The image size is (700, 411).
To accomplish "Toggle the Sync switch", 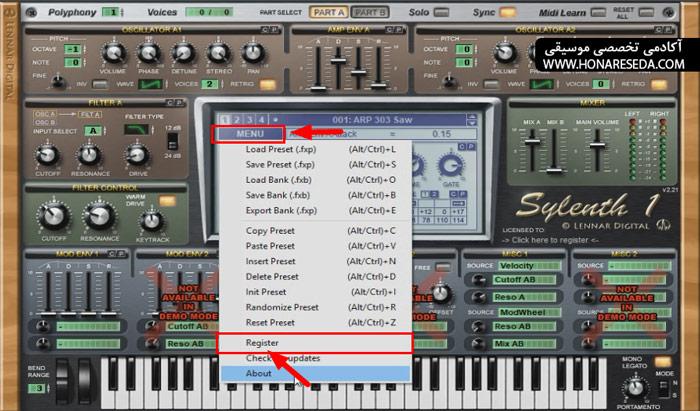I will pos(508,12).
